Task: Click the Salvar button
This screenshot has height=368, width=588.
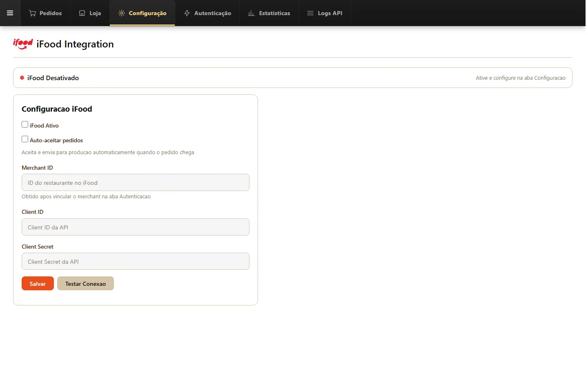Action: [x=38, y=283]
